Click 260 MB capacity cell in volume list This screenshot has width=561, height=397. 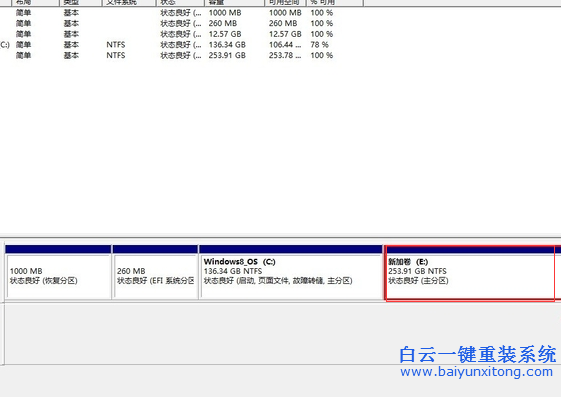click(223, 23)
